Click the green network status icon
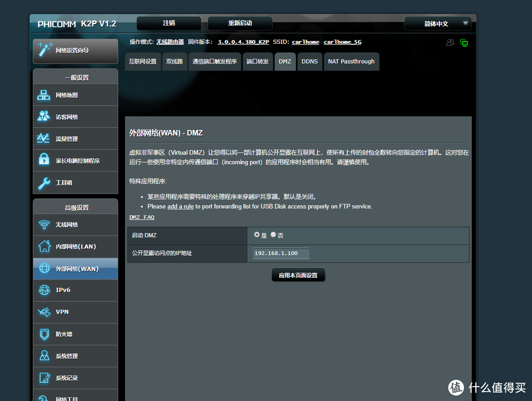The height and width of the screenshot is (401, 532). pos(464,43)
